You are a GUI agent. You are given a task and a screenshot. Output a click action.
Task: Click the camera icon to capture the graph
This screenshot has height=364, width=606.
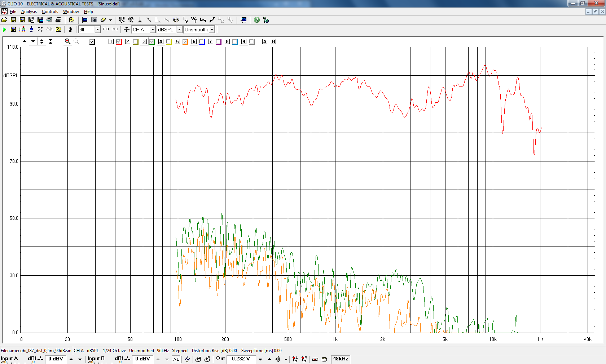[x=94, y=20]
